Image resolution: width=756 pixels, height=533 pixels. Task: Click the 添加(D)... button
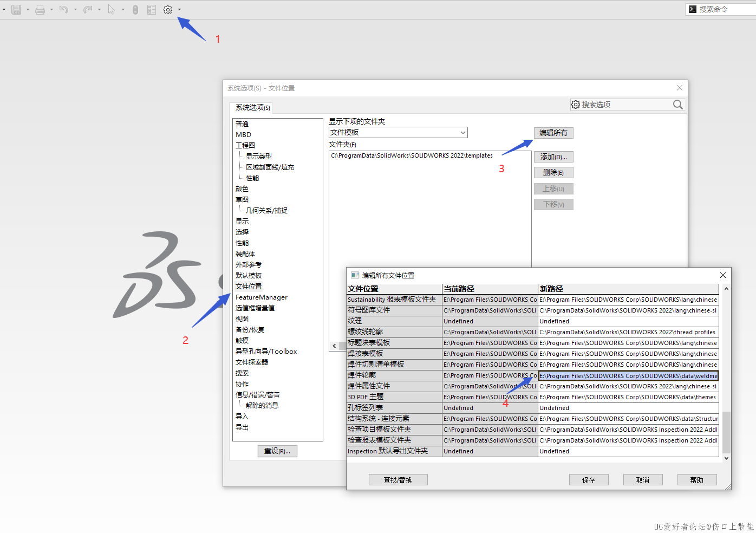point(553,157)
